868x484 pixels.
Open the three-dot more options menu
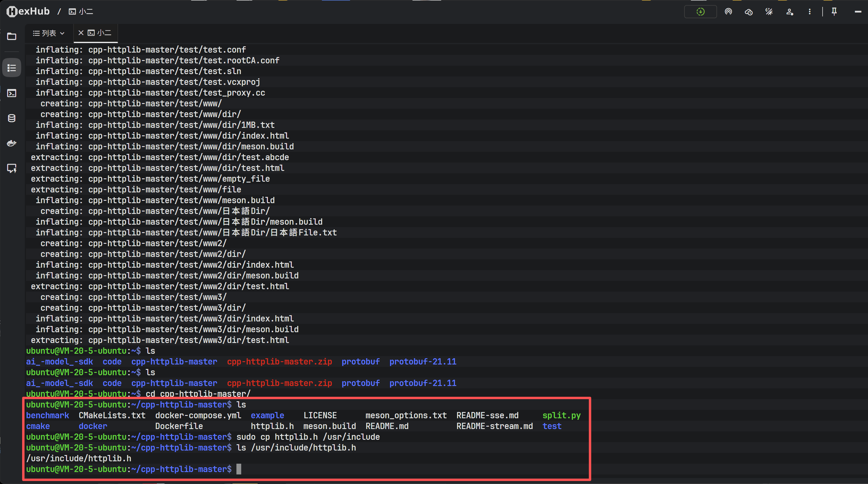pyautogui.click(x=809, y=12)
